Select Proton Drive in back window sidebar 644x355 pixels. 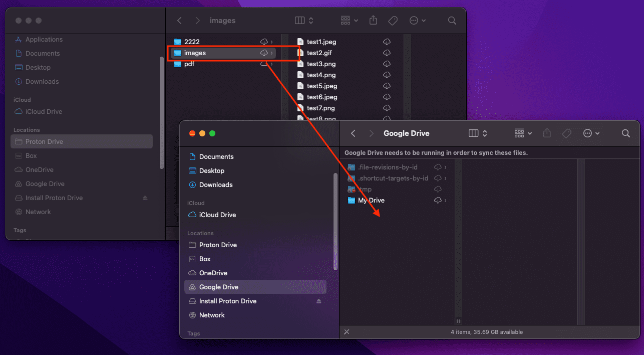[x=82, y=141]
